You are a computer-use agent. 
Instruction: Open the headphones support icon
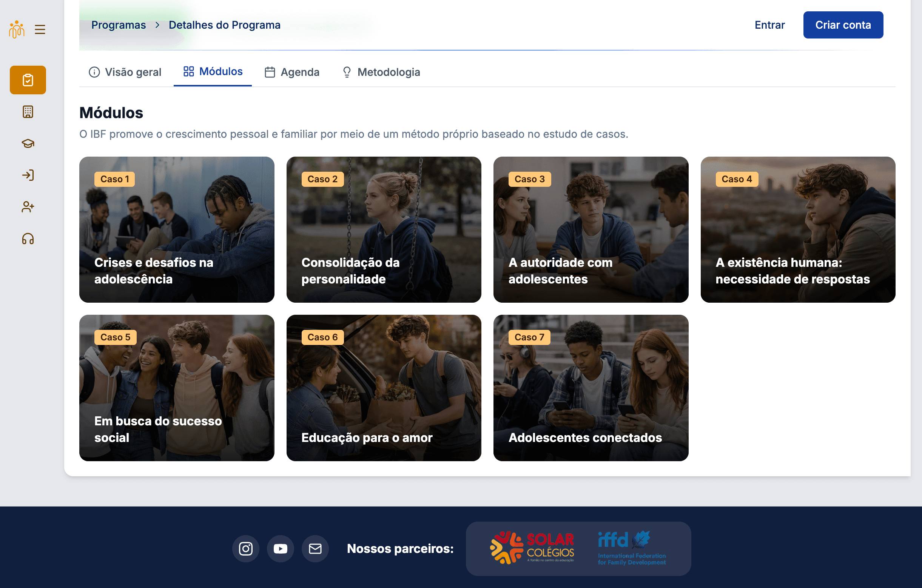(x=28, y=239)
